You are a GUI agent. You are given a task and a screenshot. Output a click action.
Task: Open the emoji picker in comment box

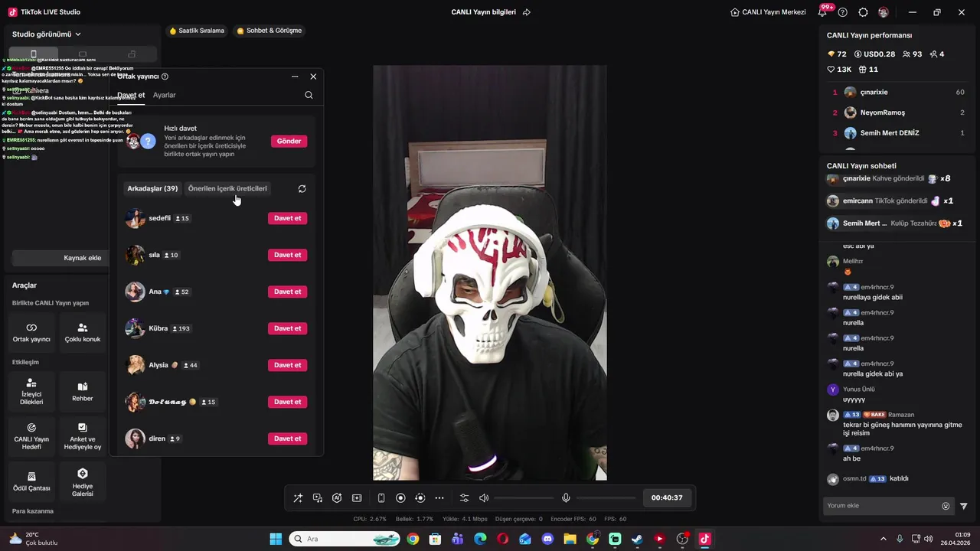coord(946,506)
